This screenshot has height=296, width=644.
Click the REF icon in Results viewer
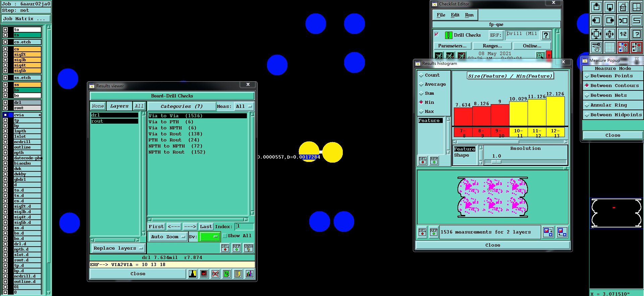pyautogui.click(x=236, y=248)
